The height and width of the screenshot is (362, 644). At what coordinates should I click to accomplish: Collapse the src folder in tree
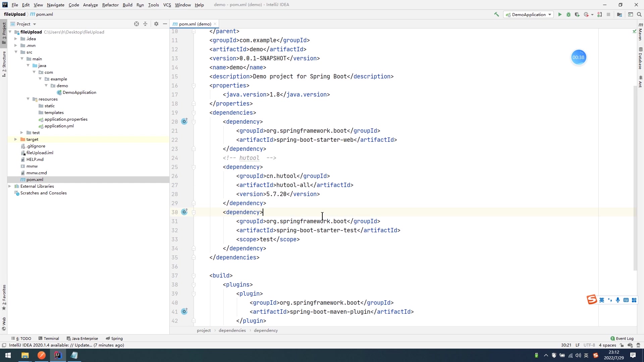16,52
